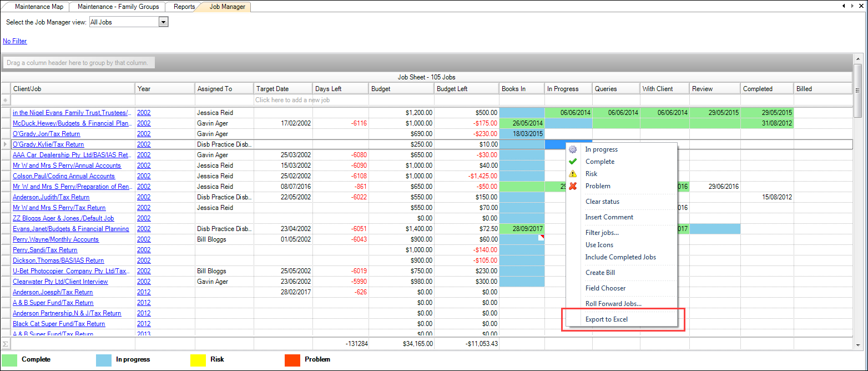The image size is (868, 371).
Task: Open the Reports tab
Action: tap(184, 7)
